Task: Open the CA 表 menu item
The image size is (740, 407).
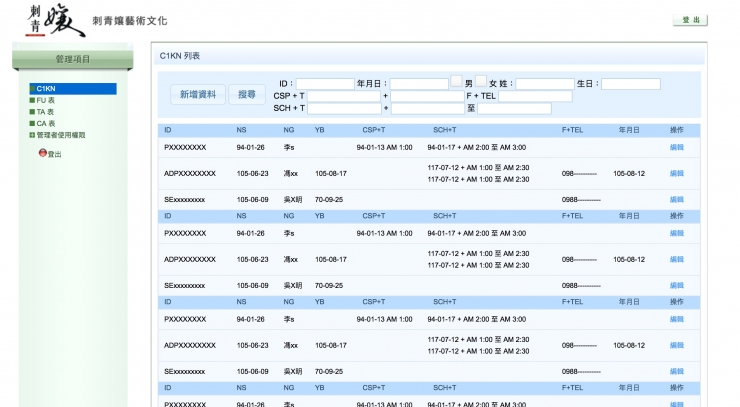Action: point(45,123)
